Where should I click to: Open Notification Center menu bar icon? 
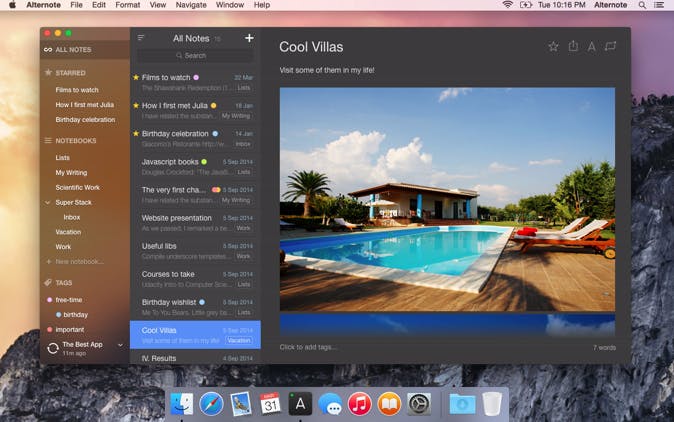pos(659,5)
